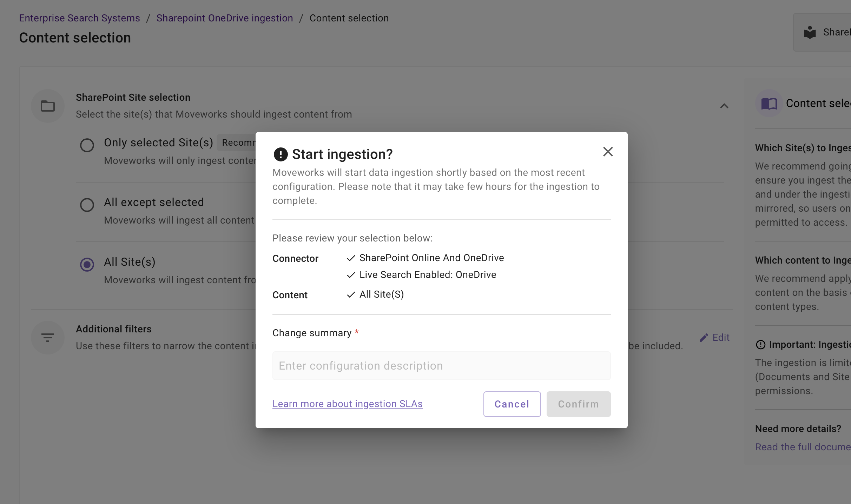Click Cancel in the dialog
Image resolution: width=851 pixels, height=504 pixels.
point(512,404)
